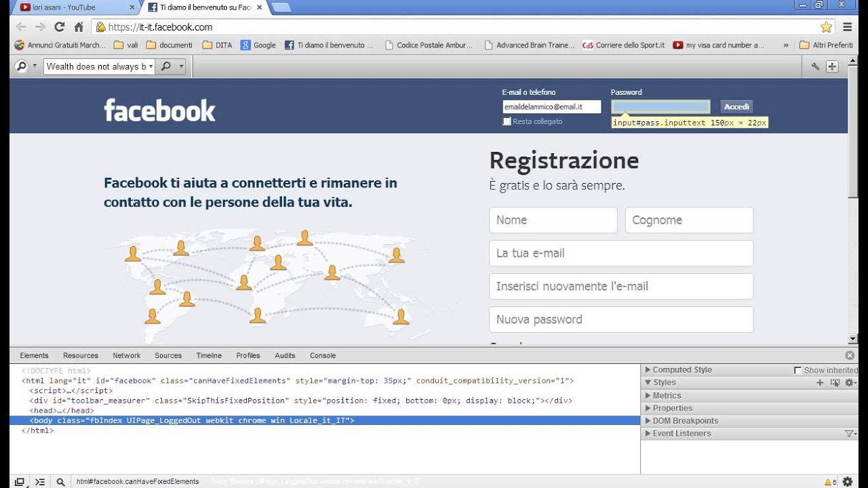Open the Console tab

[323, 355]
